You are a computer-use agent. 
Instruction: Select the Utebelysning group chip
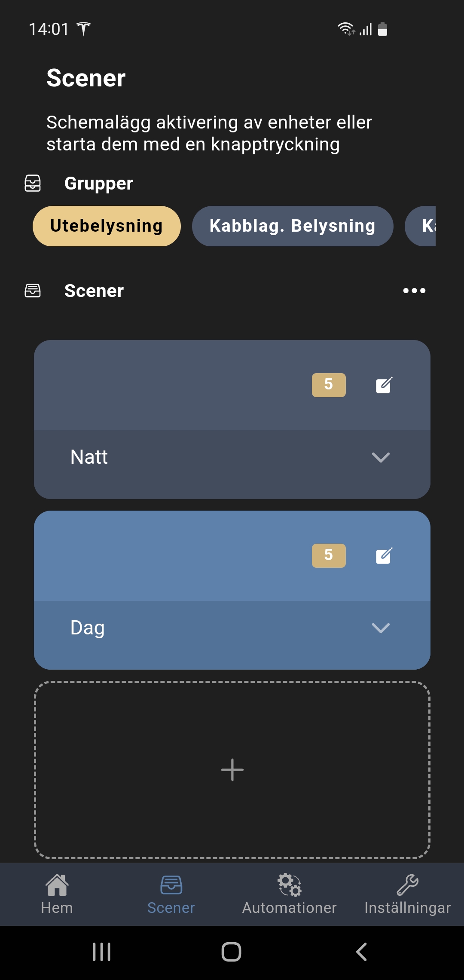(107, 226)
